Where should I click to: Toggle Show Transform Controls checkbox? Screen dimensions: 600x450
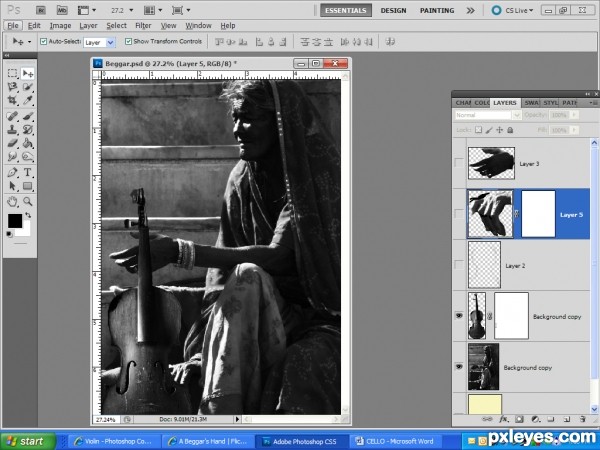tap(129, 41)
